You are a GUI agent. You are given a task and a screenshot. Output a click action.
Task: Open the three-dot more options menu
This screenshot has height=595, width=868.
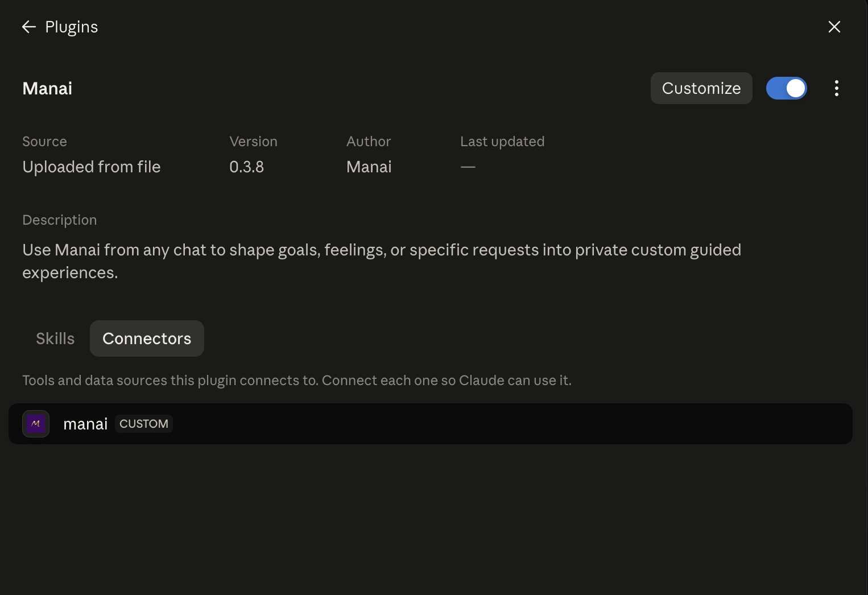[x=836, y=88]
